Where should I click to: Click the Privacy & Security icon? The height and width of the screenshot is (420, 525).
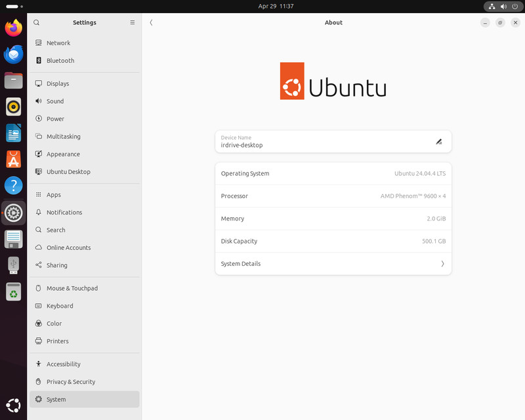[x=39, y=381]
